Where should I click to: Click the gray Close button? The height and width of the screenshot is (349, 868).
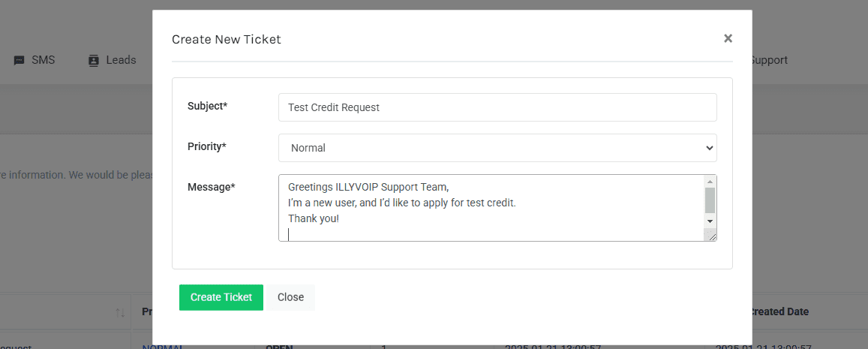[290, 297]
